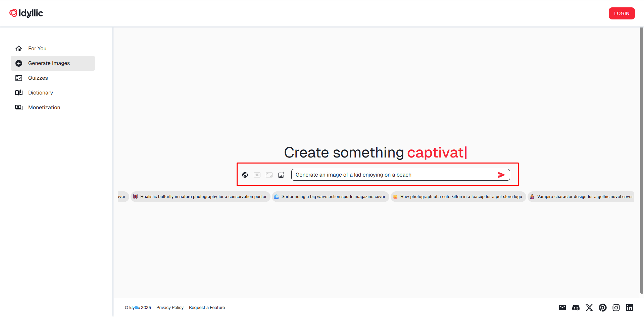This screenshot has width=644, height=317.
Task: Choose the cute kitten teacup prompt suggestion
Action: click(x=458, y=197)
